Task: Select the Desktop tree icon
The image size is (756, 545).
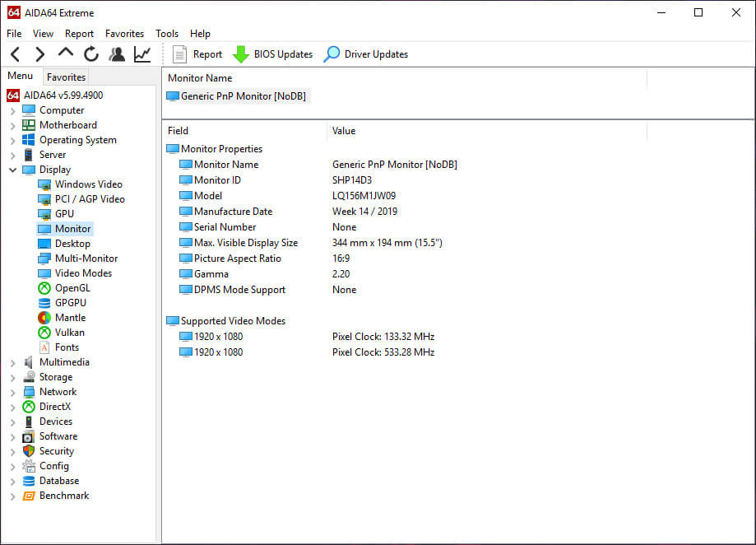Action: (44, 244)
